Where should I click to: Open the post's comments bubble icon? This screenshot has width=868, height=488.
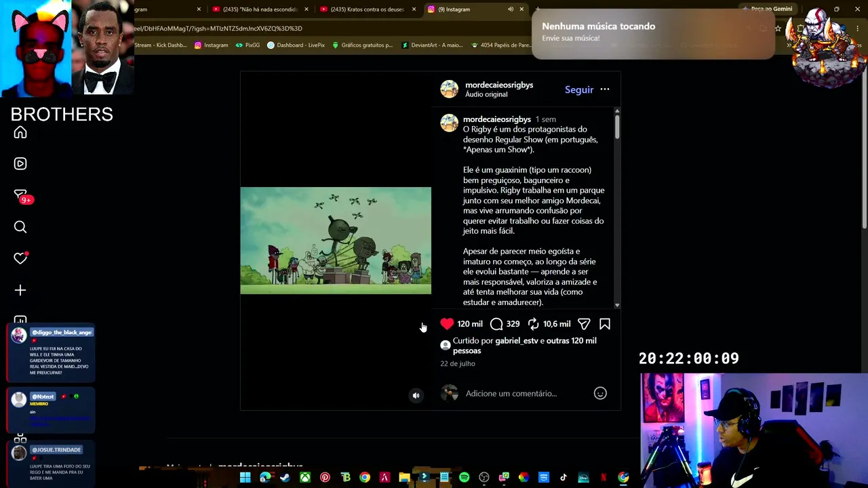pyautogui.click(x=496, y=324)
